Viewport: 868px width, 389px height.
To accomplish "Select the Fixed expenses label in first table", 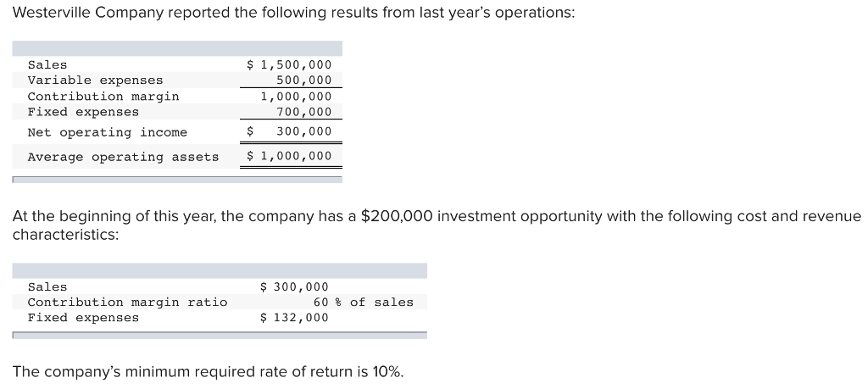I will point(83,112).
